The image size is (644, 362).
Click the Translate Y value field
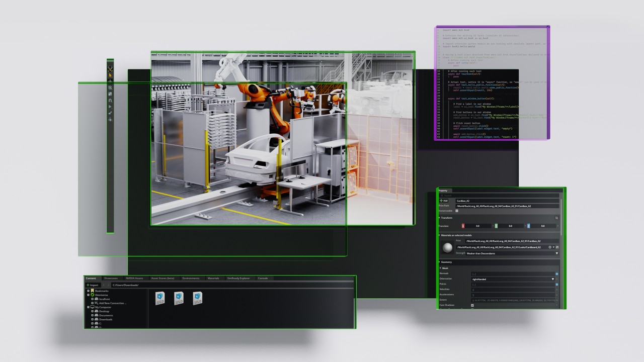click(511, 226)
